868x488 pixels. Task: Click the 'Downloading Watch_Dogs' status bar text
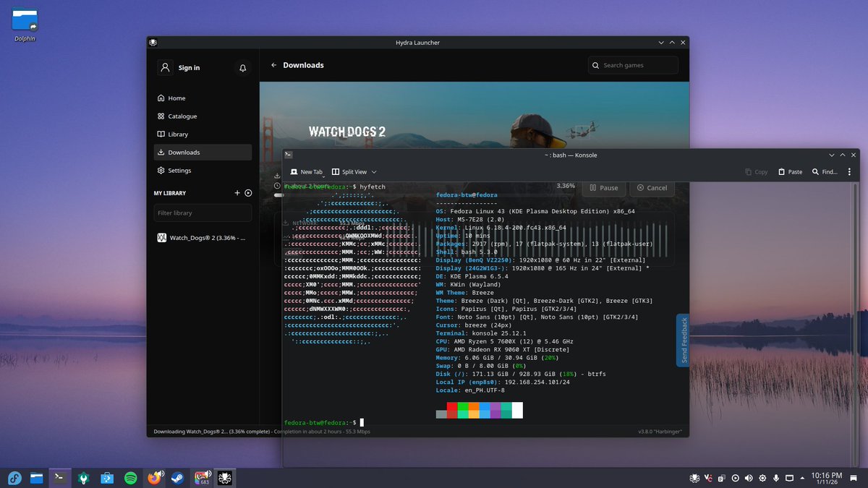[x=262, y=432]
